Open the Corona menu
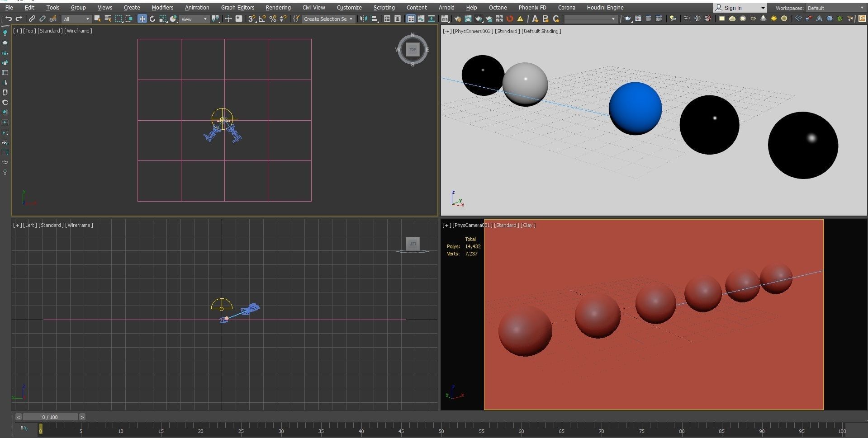Viewport: 868px width, 438px height. 566,8
